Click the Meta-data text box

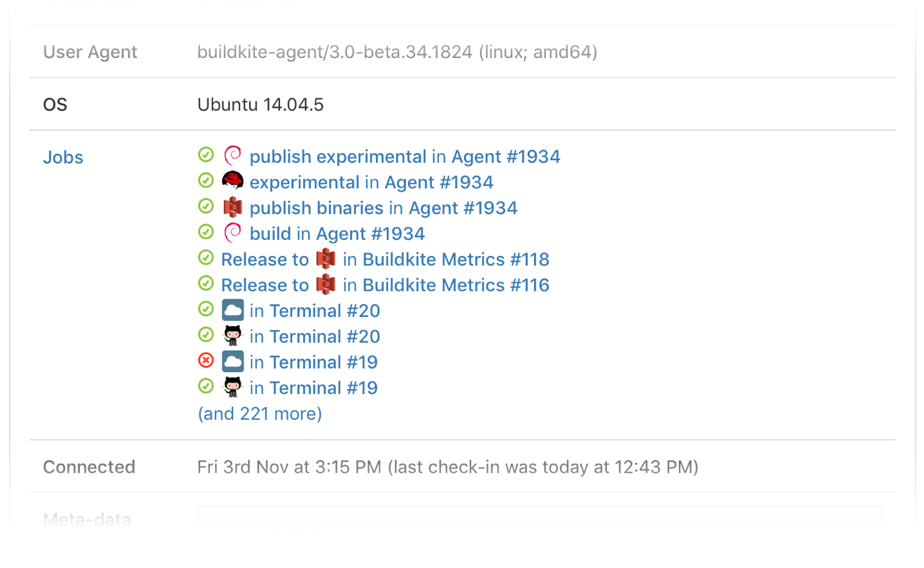click(x=540, y=518)
